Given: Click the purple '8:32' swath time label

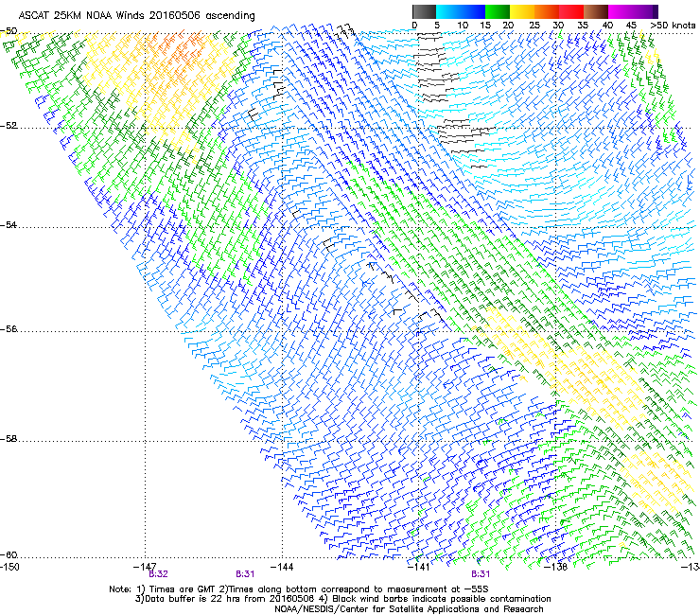Looking at the screenshot, I should click(159, 574).
